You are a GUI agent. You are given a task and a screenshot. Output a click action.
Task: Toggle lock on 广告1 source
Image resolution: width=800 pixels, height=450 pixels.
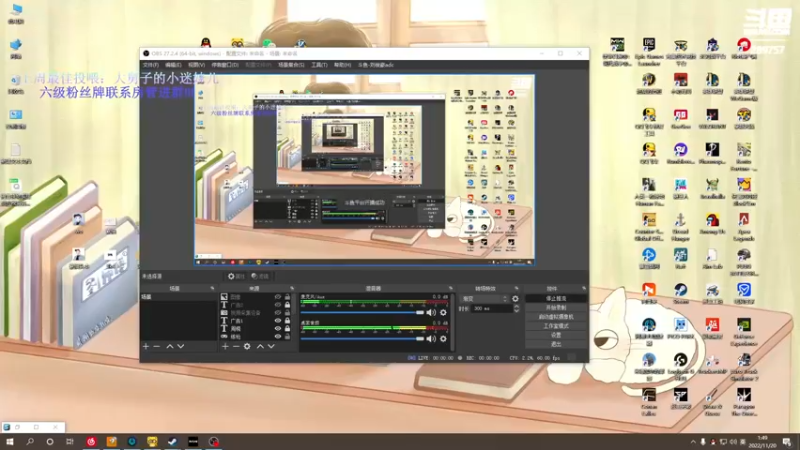pyautogui.click(x=287, y=321)
